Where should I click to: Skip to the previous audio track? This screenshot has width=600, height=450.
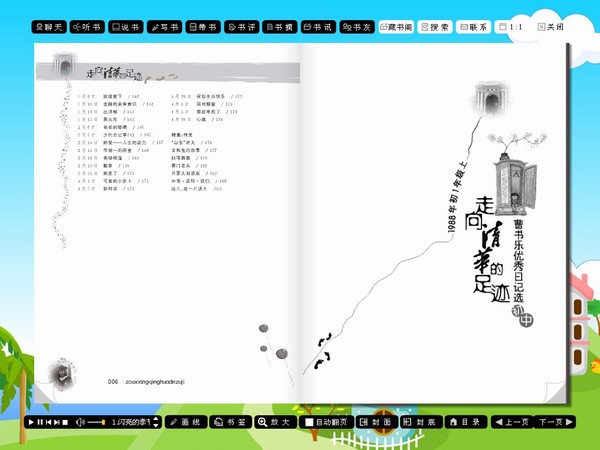(x=49, y=422)
